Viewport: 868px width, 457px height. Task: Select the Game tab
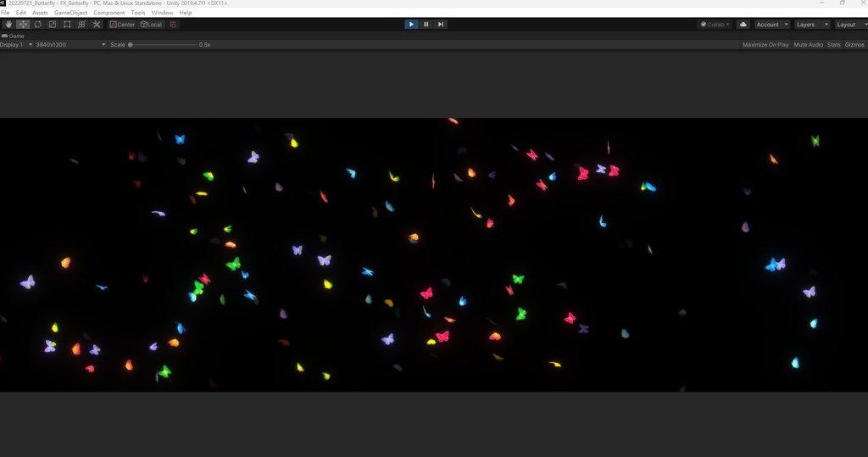(13, 36)
